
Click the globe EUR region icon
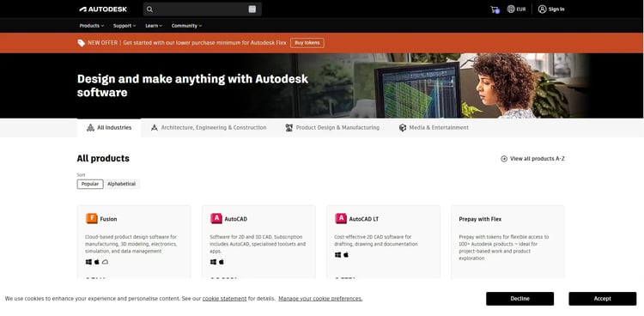pyautogui.click(x=511, y=9)
